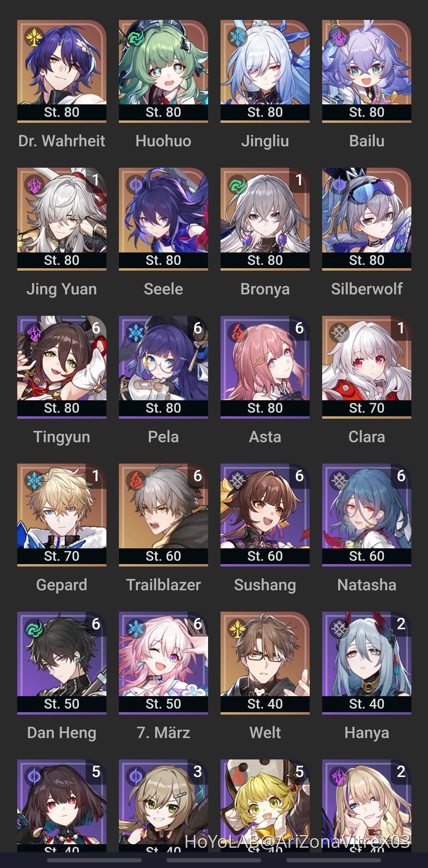Click the Sushang name label
The width and height of the screenshot is (428, 868).
click(265, 585)
